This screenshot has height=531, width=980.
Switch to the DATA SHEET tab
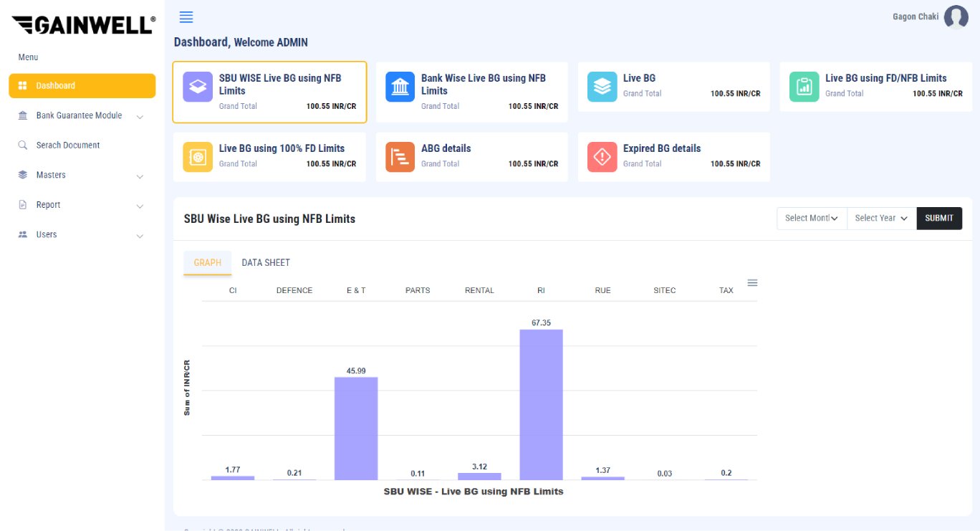click(266, 263)
